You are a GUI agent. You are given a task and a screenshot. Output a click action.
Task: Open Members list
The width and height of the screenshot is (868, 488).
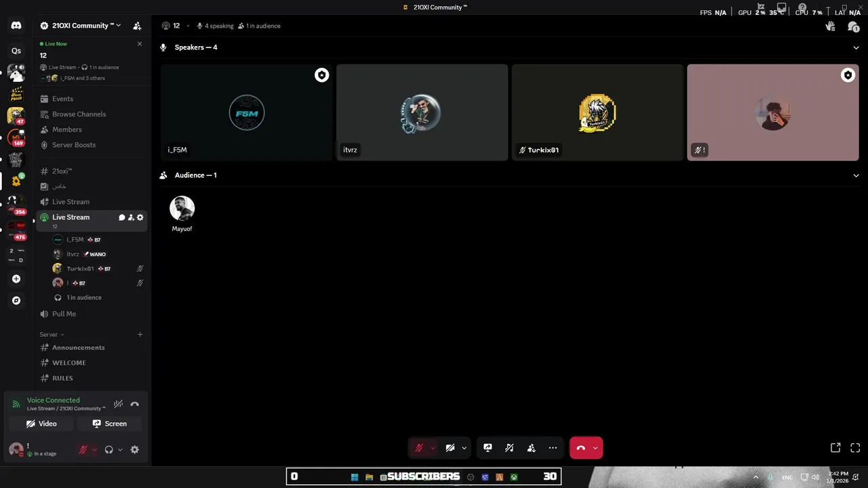(91, 129)
